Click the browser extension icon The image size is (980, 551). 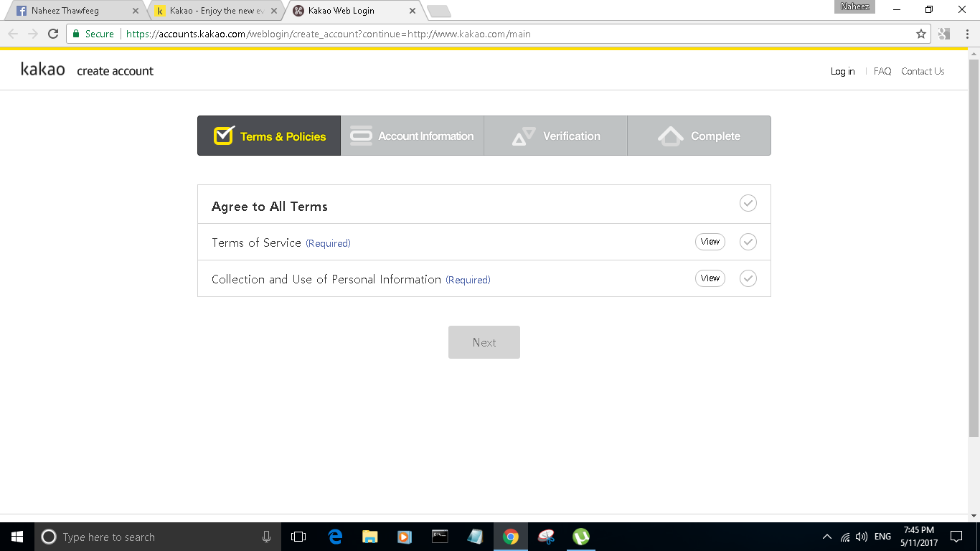click(944, 34)
